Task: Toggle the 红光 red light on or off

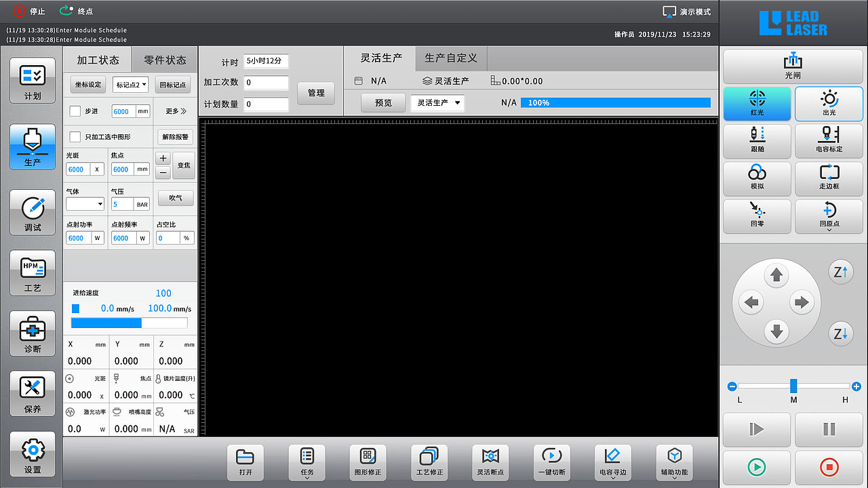Action: [757, 104]
